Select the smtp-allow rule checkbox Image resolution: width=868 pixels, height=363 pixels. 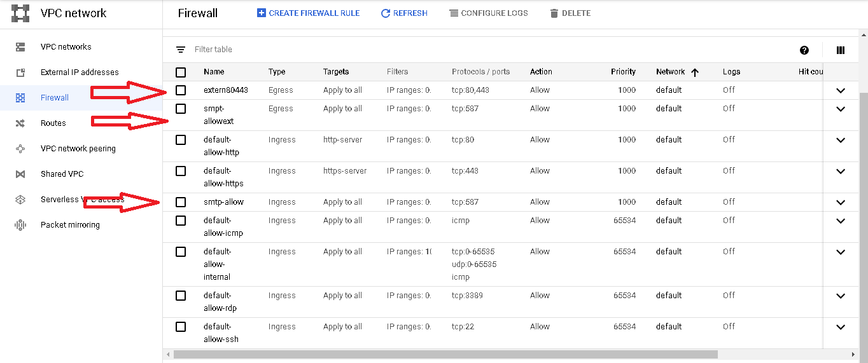(181, 202)
